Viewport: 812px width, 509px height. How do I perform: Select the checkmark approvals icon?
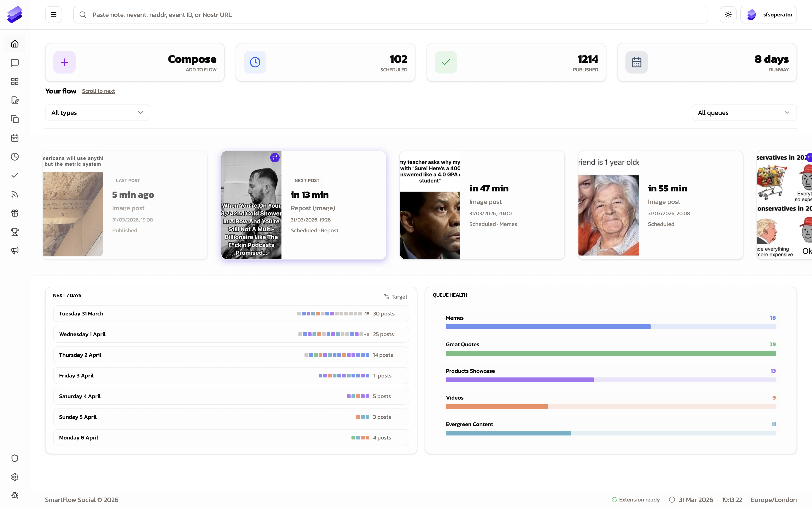tap(15, 175)
